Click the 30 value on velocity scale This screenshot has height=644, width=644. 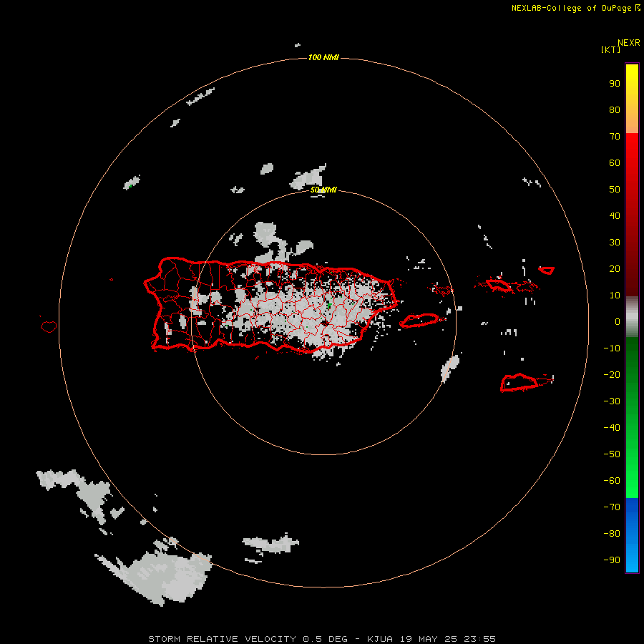click(x=615, y=243)
